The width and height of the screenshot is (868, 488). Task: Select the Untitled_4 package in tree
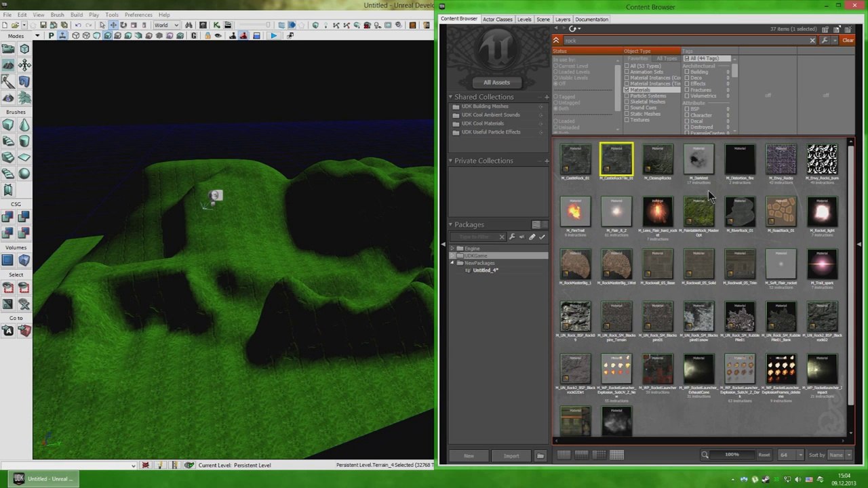tap(485, 270)
